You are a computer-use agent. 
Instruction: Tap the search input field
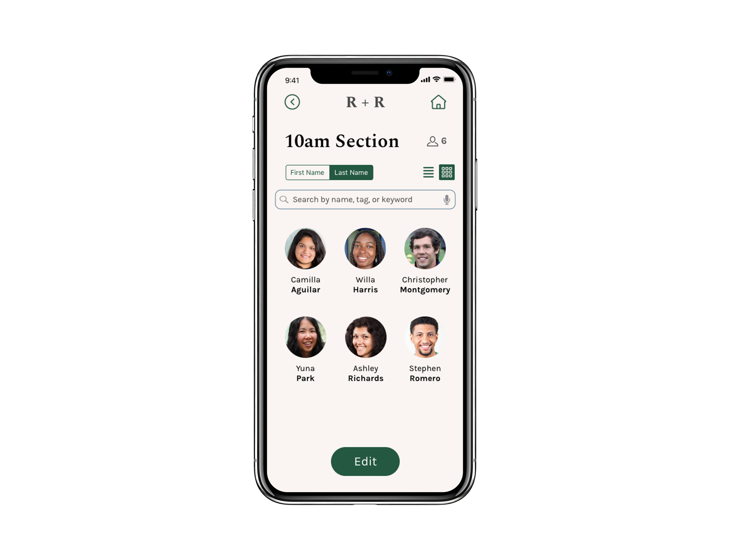[x=366, y=200]
